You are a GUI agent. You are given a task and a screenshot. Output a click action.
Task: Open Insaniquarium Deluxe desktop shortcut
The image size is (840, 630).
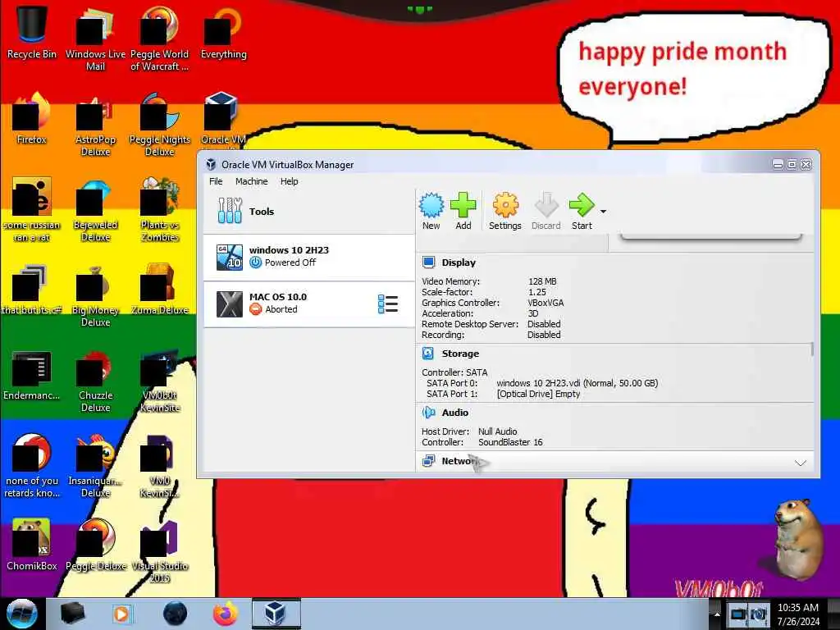[95, 467]
